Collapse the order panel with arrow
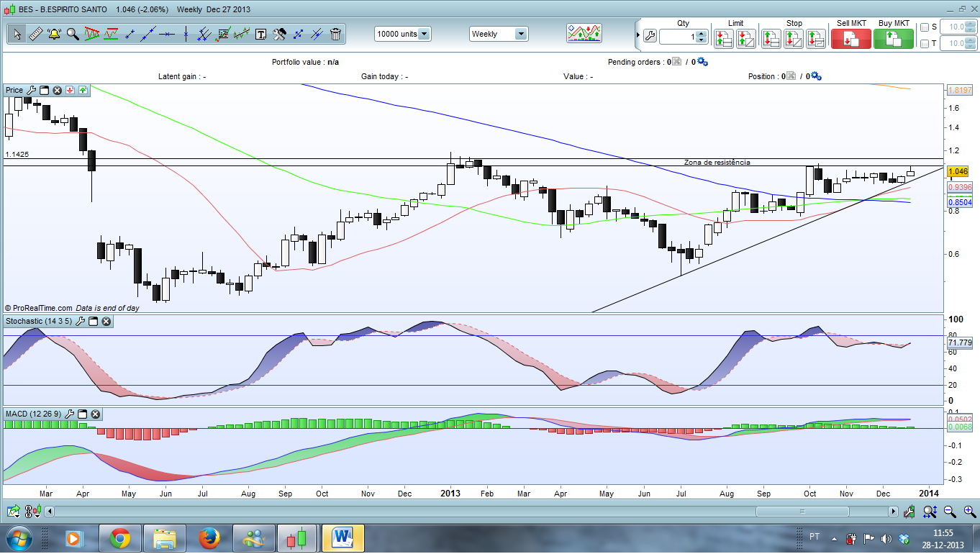This screenshot has height=554, width=980. tap(637, 35)
